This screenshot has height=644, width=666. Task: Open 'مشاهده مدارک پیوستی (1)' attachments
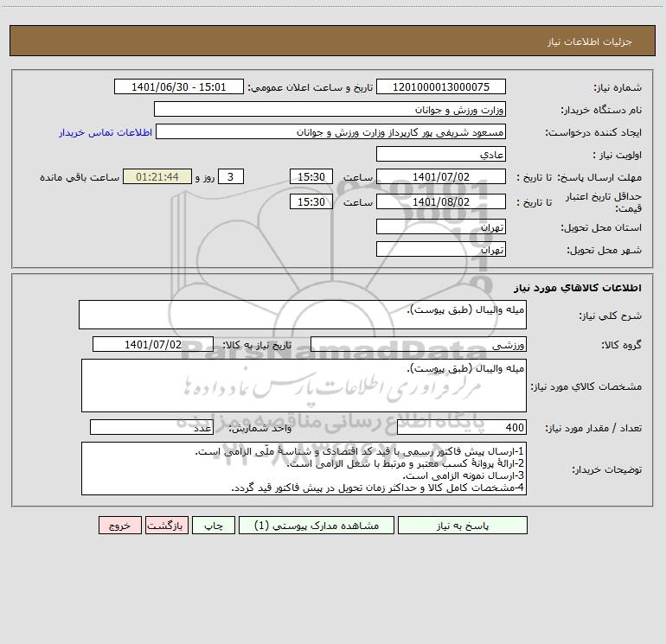pyautogui.click(x=317, y=525)
